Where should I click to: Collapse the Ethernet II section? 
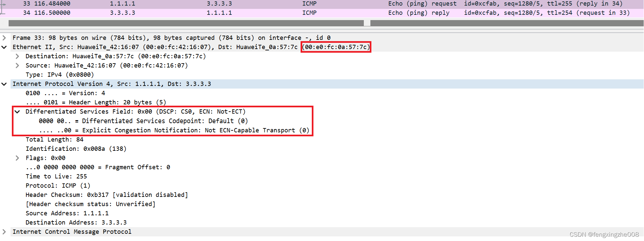coord(4,47)
